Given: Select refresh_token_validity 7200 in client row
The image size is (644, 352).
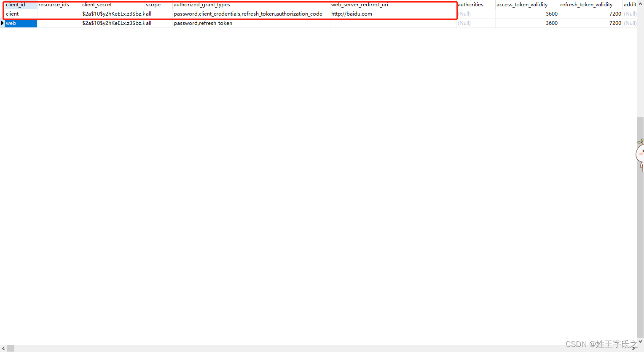Looking at the screenshot, I should [591, 14].
